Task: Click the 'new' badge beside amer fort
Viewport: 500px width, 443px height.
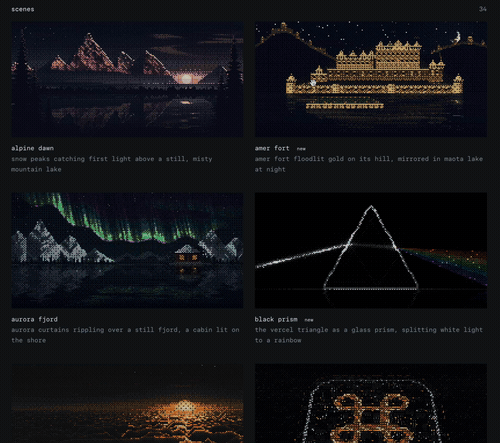Action: tap(301, 149)
